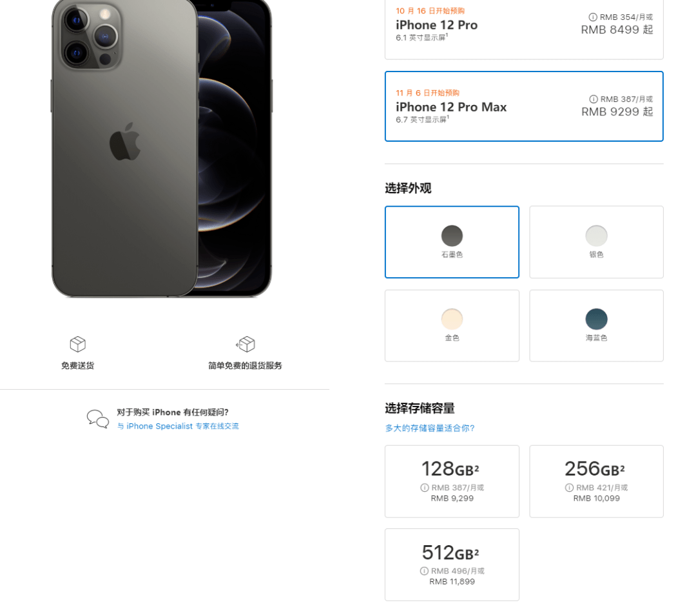Click info icon beside RMB 354/月 price
The width and height of the screenshot is (696, 616).
click(593, 17)
